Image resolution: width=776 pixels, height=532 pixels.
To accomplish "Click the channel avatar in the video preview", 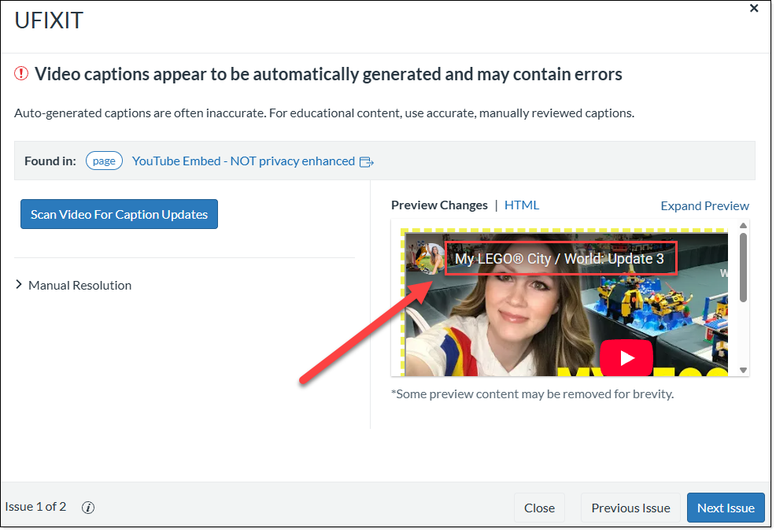I will tap(429, 258).
